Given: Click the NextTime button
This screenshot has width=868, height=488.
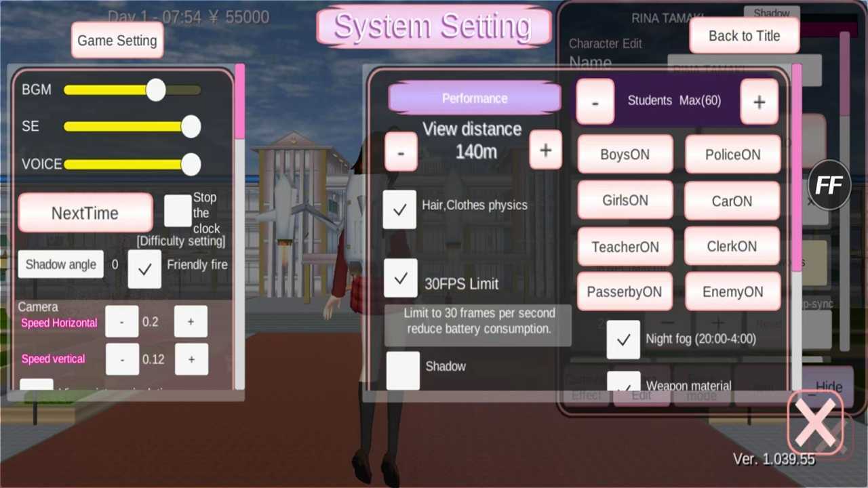Looking at the screenshot, I should click(85, 213).
